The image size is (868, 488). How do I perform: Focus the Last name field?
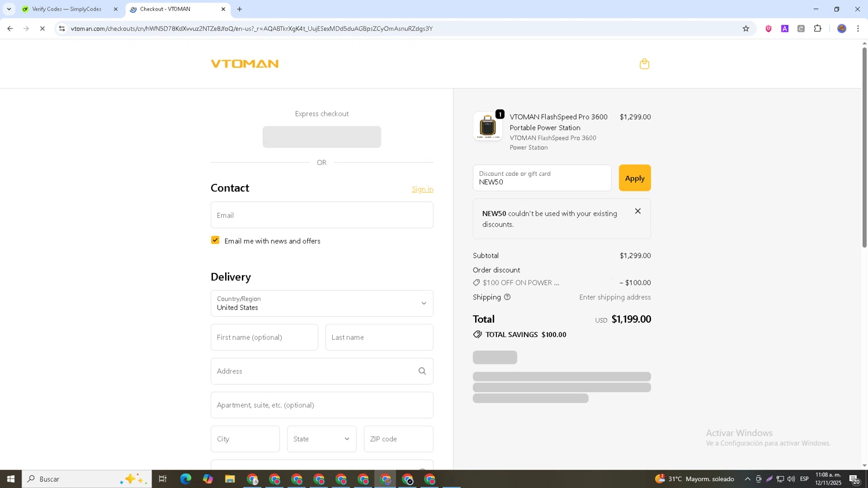[x=380, y=337]
